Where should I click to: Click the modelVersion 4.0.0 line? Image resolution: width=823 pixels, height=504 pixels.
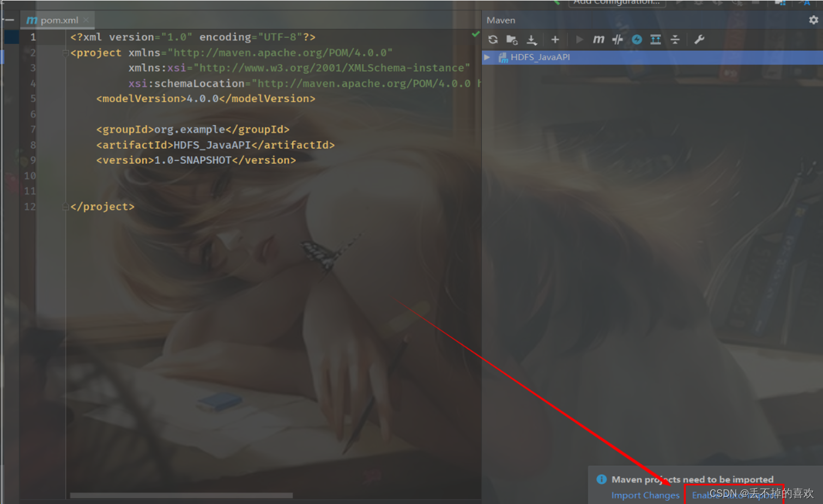(205, 99)
